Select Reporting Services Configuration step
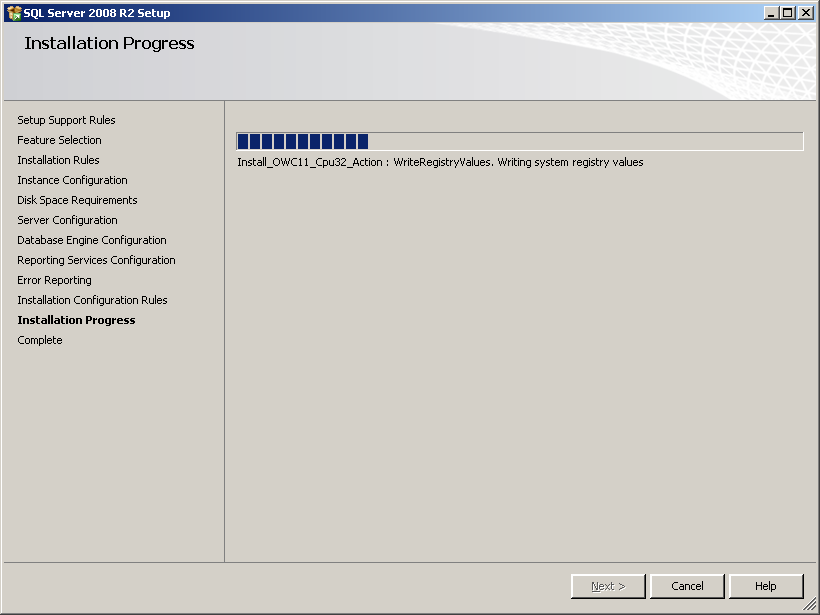820x615 pixels. 96,260
